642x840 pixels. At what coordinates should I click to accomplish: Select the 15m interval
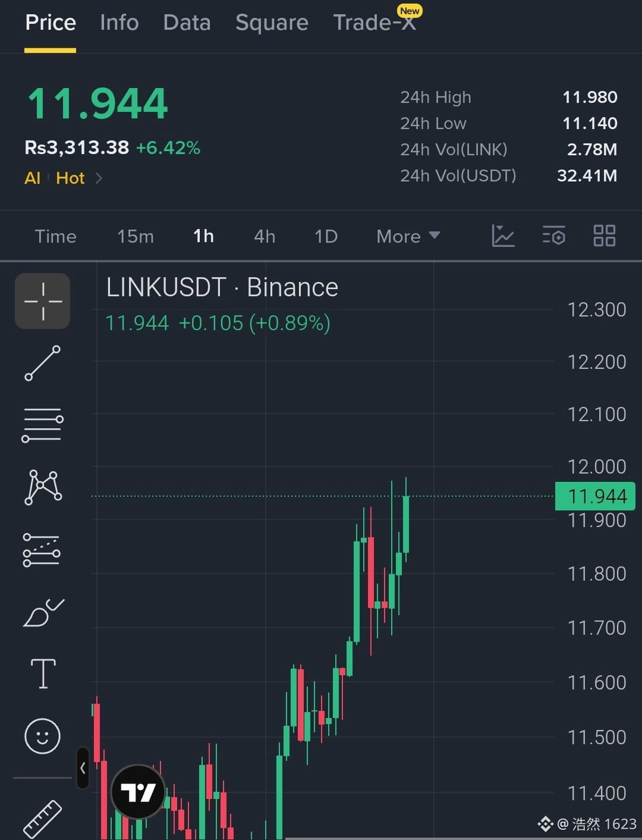(135, 236)
